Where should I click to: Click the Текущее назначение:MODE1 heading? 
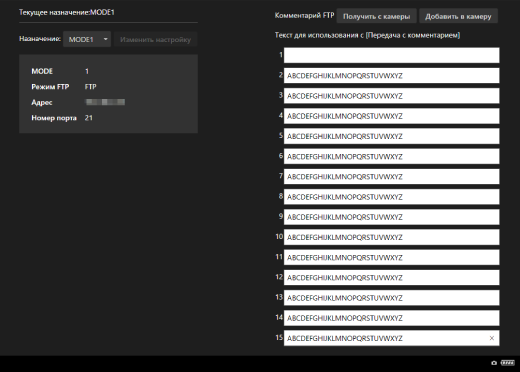coord(67,12)
